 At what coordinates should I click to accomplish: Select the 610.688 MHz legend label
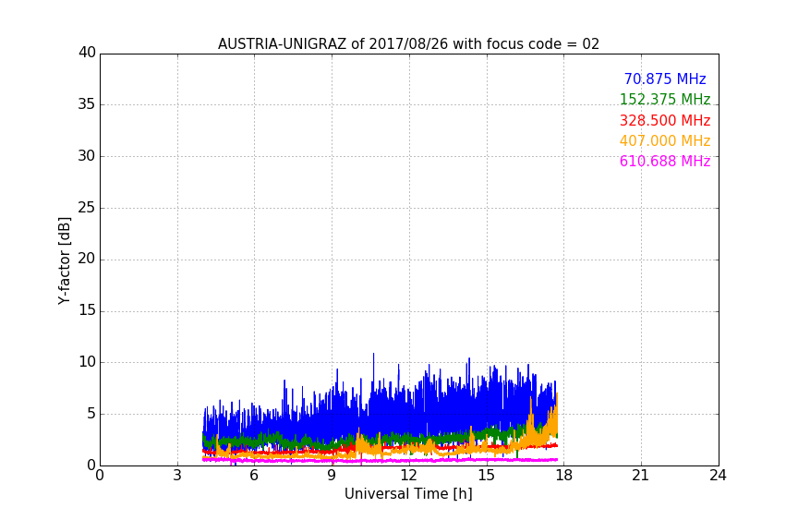click(665, 161)
